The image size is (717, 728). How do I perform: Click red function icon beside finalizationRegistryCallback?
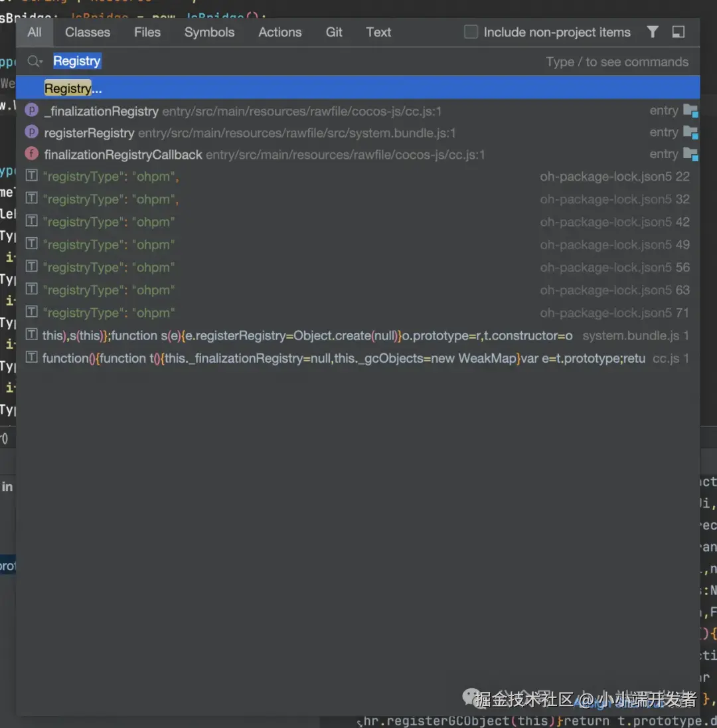coord(32,153)
